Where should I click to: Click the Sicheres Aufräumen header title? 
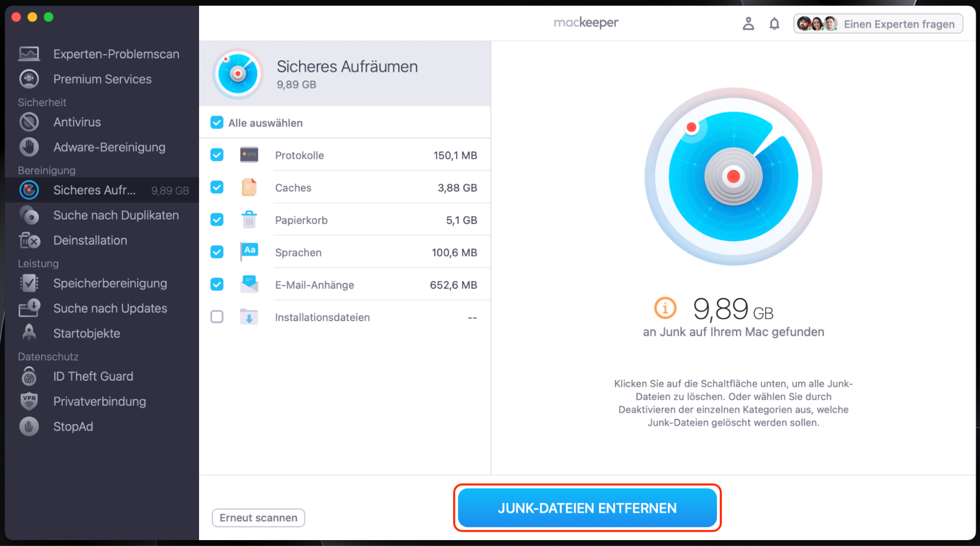tap(347, 66)
